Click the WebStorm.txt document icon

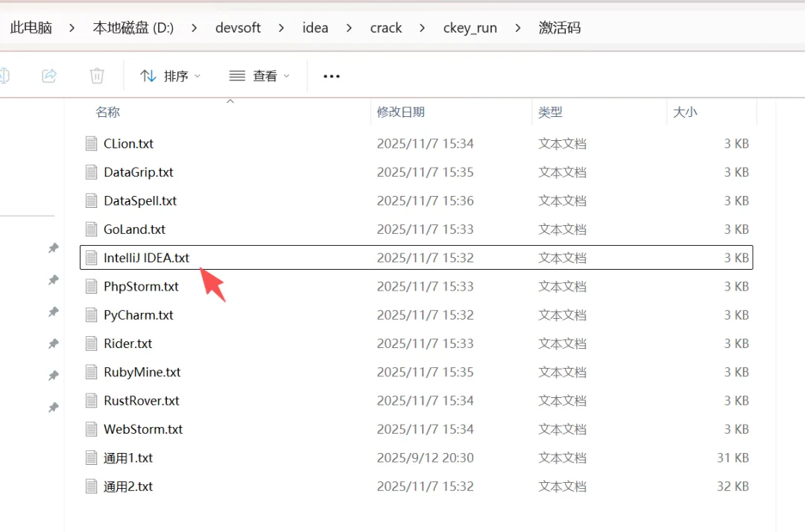point(92,429)
